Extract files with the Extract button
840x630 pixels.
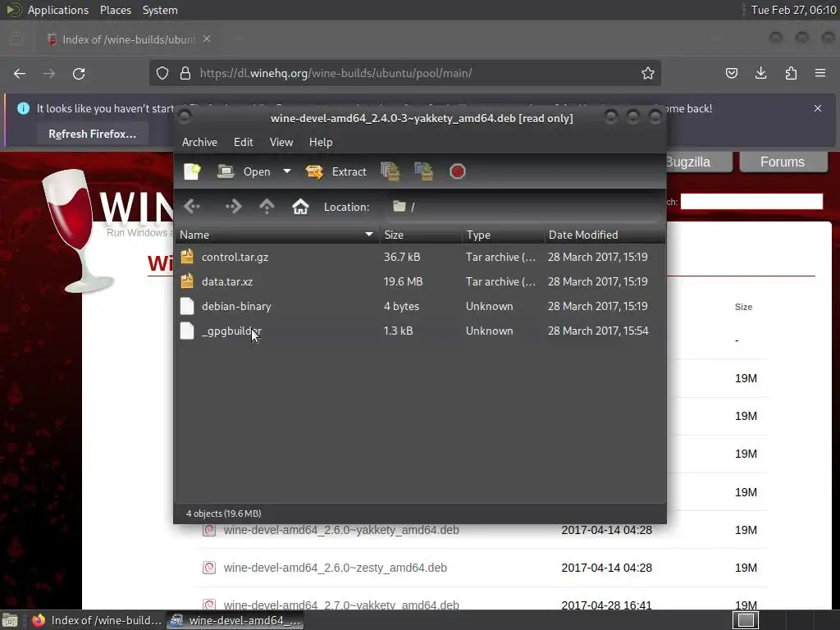tap(336, 171)
